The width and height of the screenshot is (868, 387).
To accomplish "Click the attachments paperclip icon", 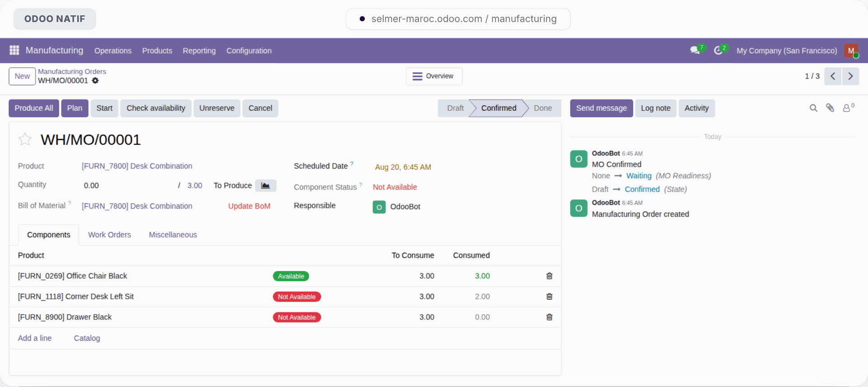I will tap(830, 108).
